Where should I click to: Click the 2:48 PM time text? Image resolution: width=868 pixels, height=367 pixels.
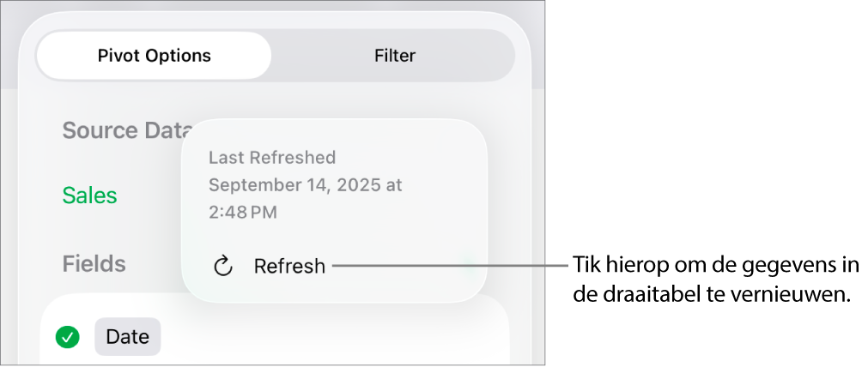click(x=243, y=212)
